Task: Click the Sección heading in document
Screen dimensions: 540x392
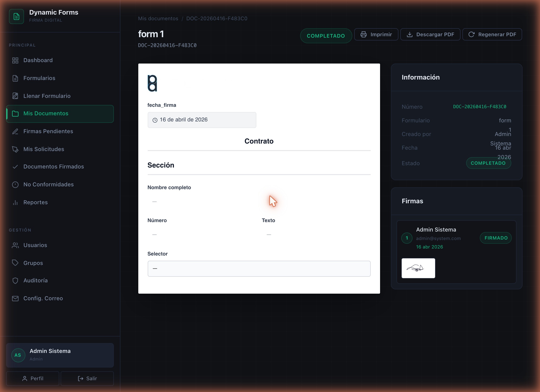Action: click(161, 165)
